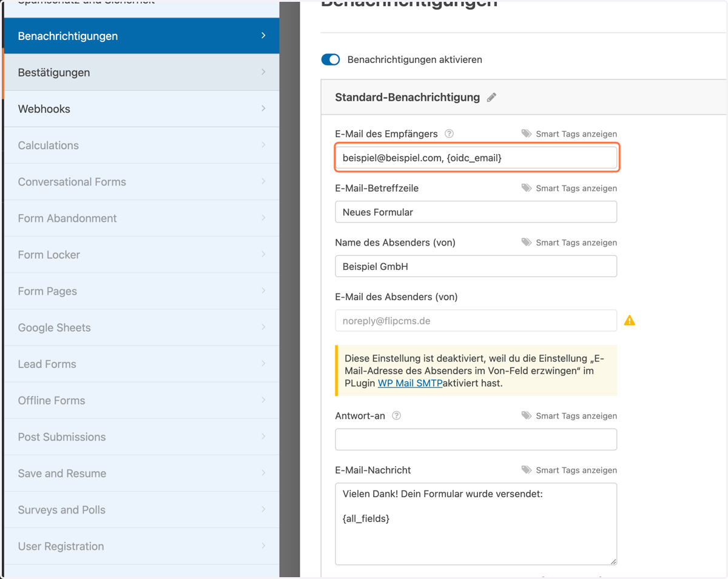728x579 pixels.
Task: Click the tag icon for Name des Absenders
Action: click(527, 243)
